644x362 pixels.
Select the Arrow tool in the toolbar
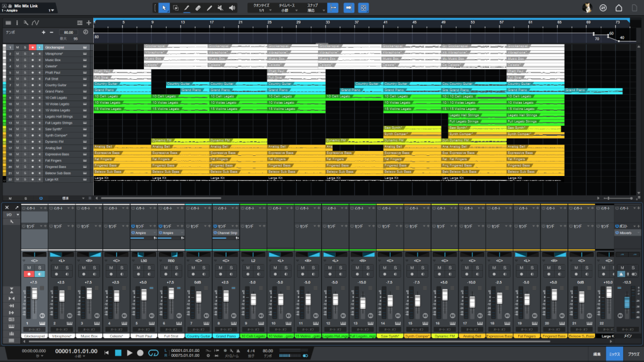click(164, 8)
